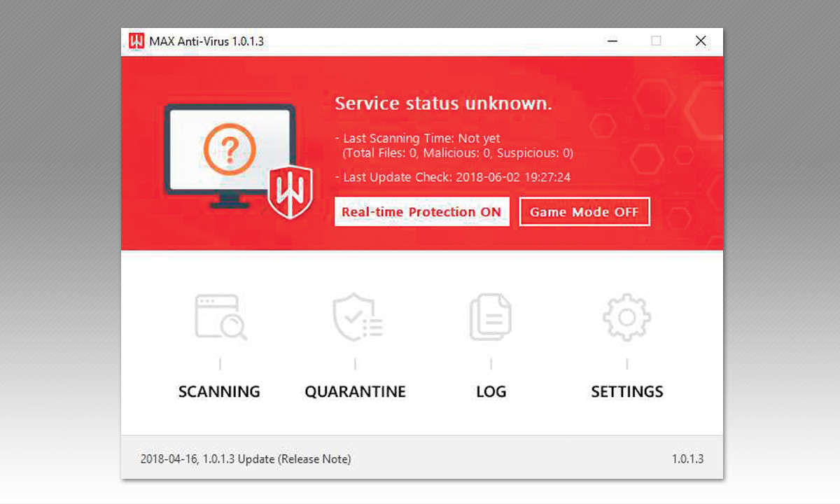Image resolution: width=840 pixels, height=504 pixels.
Task: Click the MAX Anti-Virus 1.0.1.3 window title
Action: [x=206, y=41]
